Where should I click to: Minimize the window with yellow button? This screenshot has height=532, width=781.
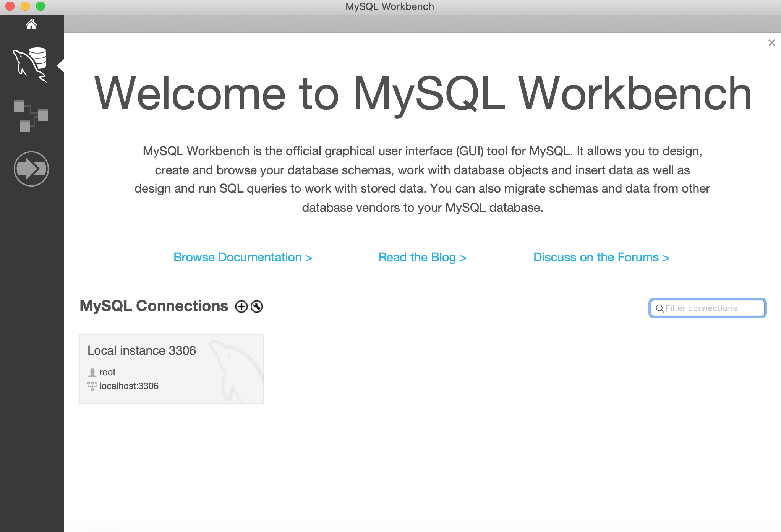coord(25,6)
